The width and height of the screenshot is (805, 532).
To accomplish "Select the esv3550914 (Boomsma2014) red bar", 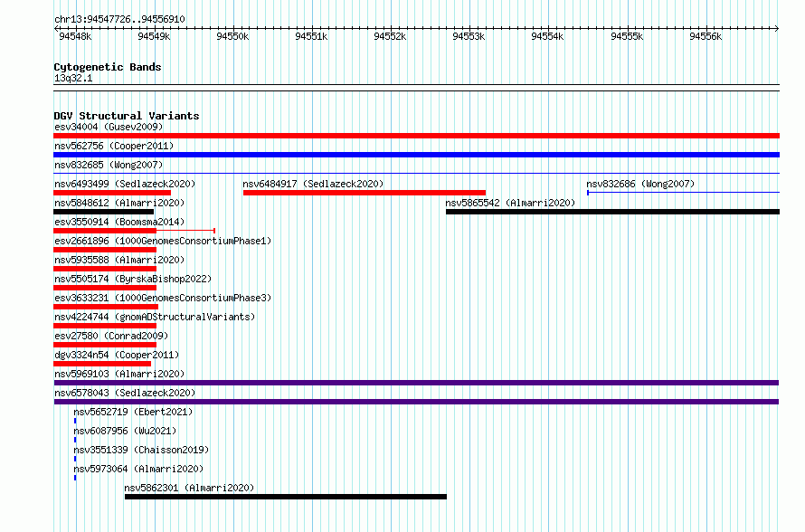I will (x=105, y=231).
